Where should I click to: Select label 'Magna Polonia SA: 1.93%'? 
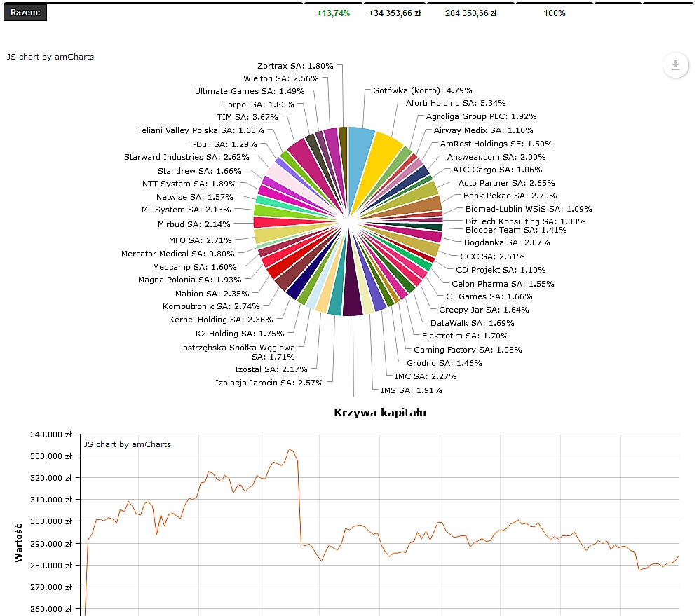(x=189, y=280)
